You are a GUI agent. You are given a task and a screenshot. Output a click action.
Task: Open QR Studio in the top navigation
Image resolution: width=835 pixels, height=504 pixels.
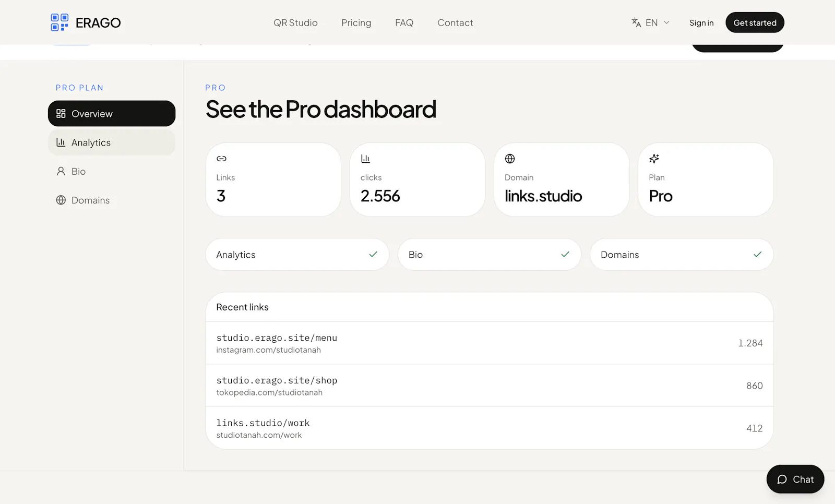(295, 23)
